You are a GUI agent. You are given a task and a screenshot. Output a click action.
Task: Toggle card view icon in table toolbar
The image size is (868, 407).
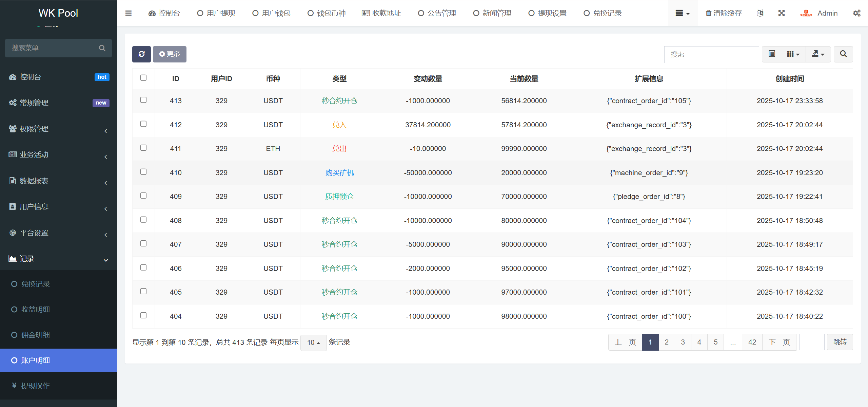[772, 54]
